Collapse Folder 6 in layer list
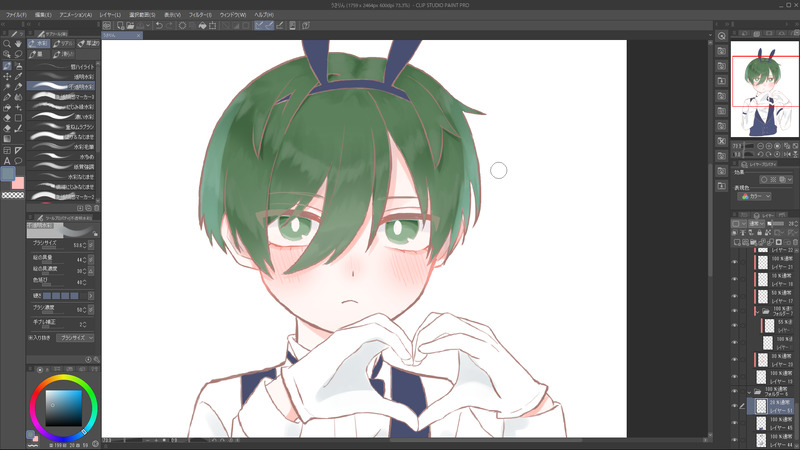 point(749,392)
